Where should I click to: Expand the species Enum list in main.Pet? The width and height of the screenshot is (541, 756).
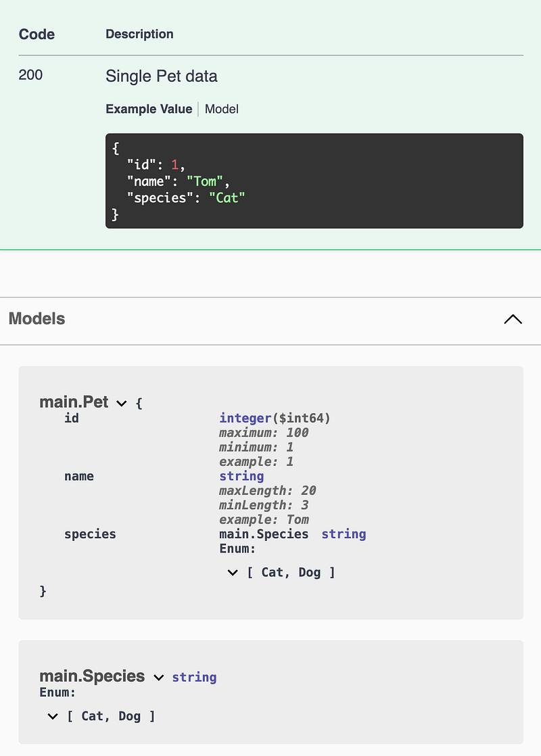click(x=233, y=572)
